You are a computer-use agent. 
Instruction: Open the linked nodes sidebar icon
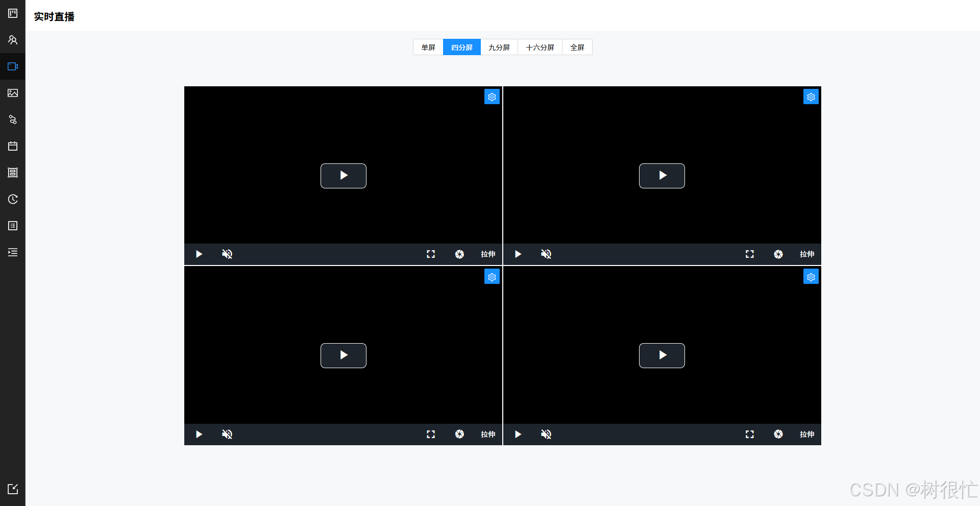(13, 119)
